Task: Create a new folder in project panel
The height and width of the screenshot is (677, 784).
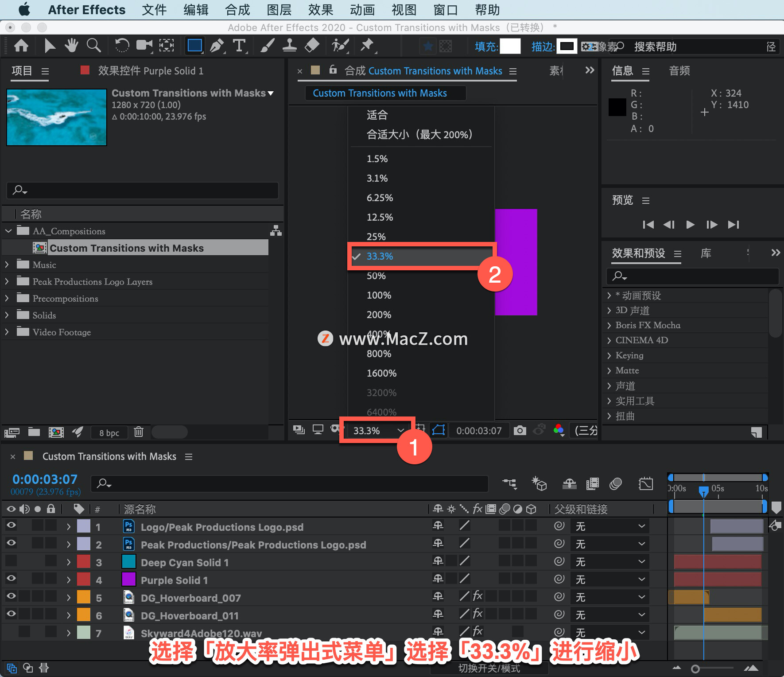Action: (34, 432)
